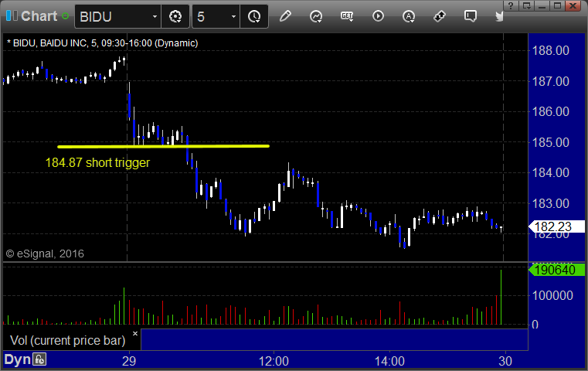Click the 30 date label on time axis
The width and height of the screenshot is (588, 371).
click(505, 361)
